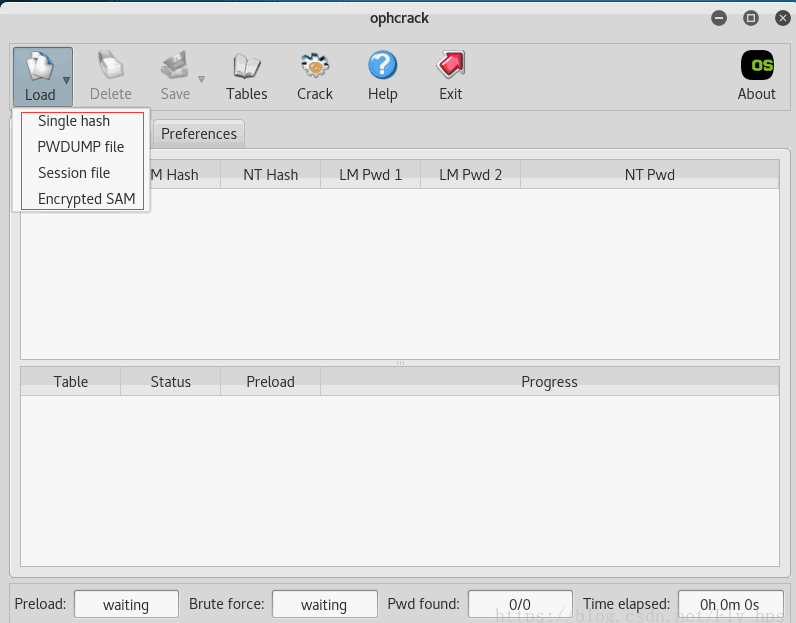
Task: Click the Pwd found 0/0 field
Action: click(x=520, y=604)
